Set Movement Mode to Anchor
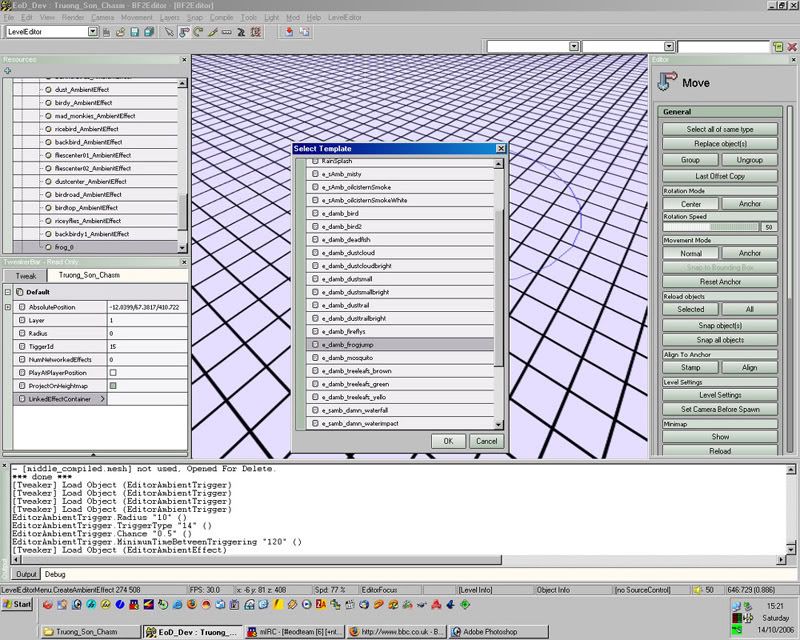This screenshot has width=800, height=640. click(749, 253)
